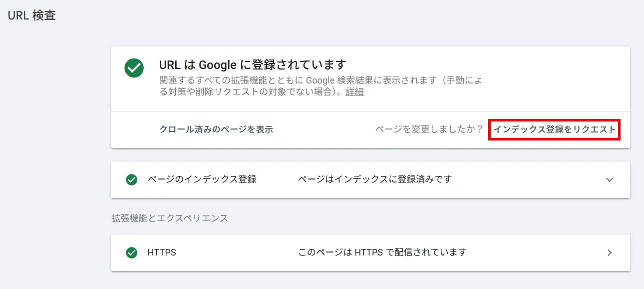Image resolution: width=644 pixels, height=289 pixels.
Task: Click the green check icon beside ページのインデックス登録
Action: tap(132, 179)
